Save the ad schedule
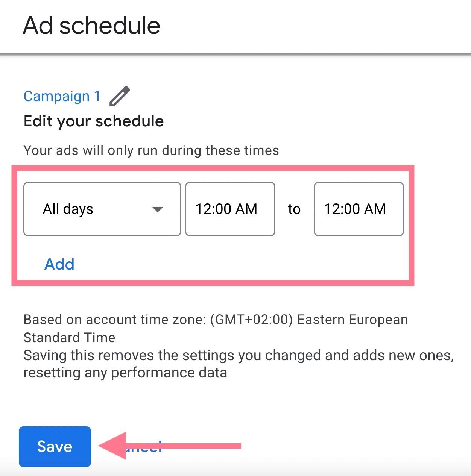471x476 pixels. pyautogui.click(x=55, y=446)
